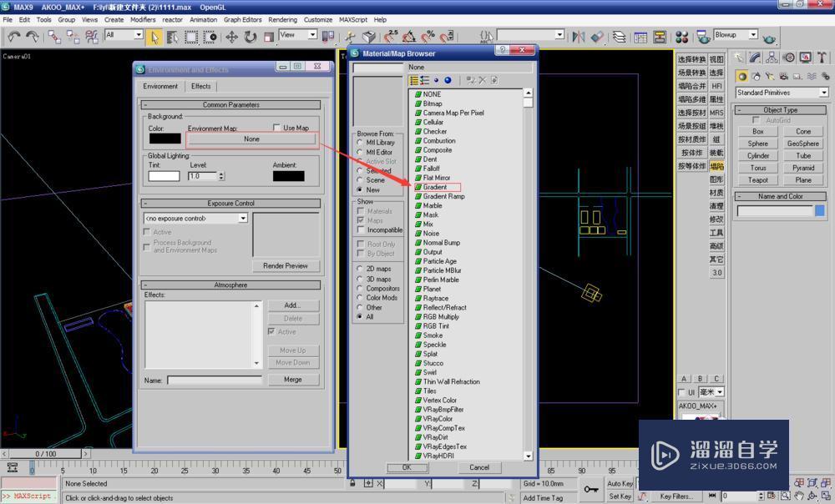
Task: Enable the Use Map checkbox
Action: pyautogui.click(x=277, y=128)
